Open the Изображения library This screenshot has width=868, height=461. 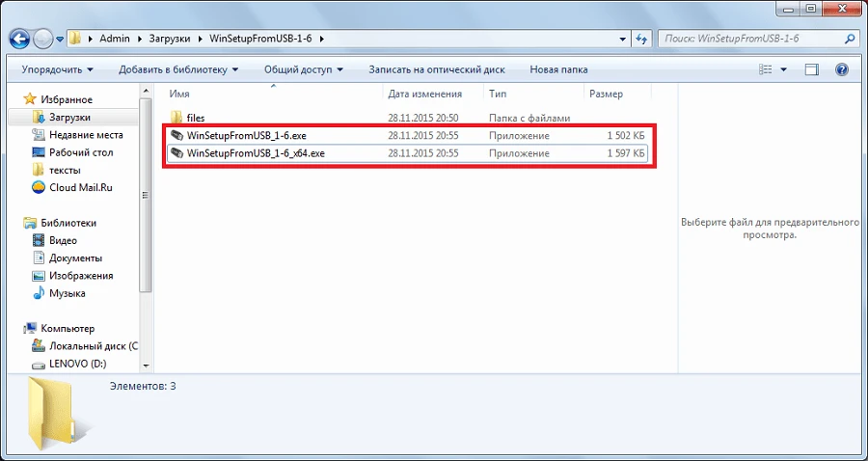point(81,276)
